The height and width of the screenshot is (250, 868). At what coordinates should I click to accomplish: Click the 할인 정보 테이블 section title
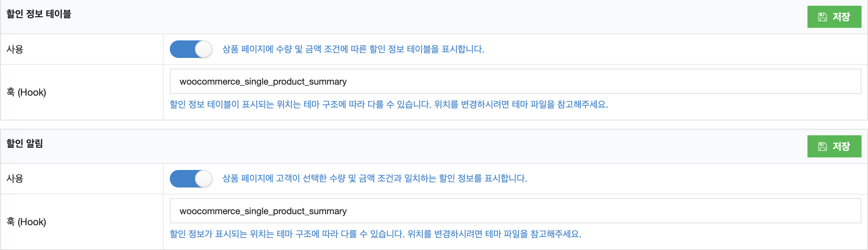(39, 14)
